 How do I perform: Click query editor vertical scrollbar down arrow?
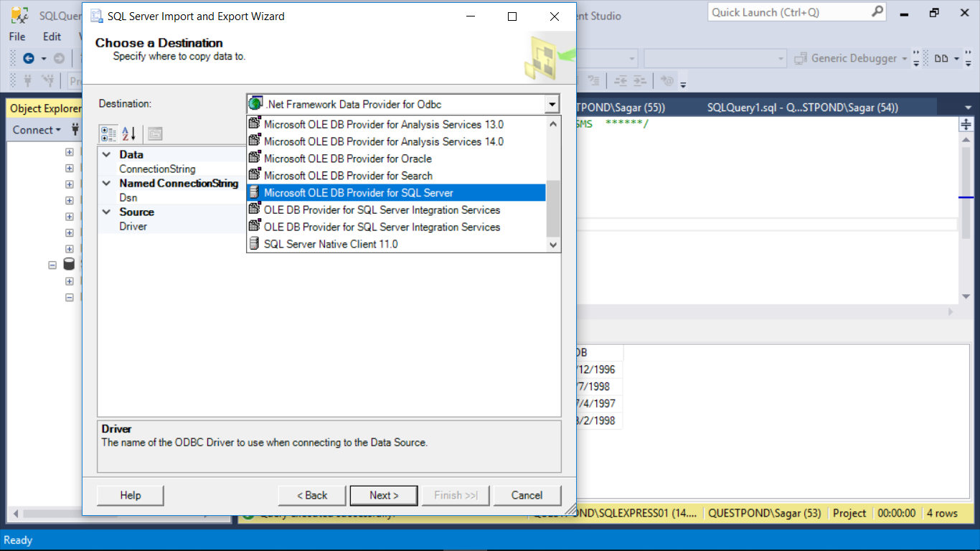click(x=966, y=296)
